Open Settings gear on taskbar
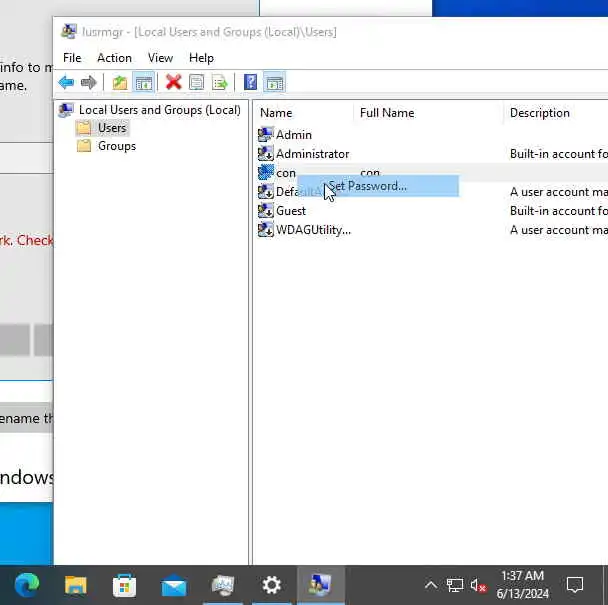Image resolution: width=608 pixels, height=605 pixels. coord(271,585)
